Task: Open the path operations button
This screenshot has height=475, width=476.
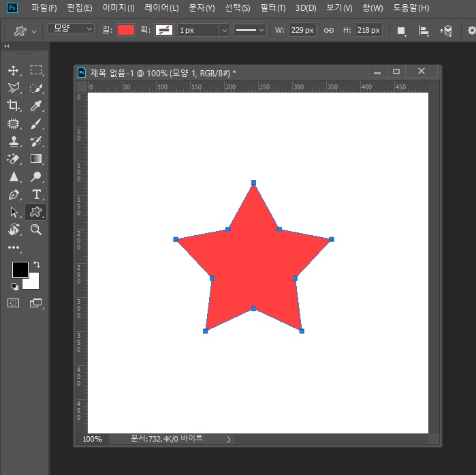Action: (401, 31)
